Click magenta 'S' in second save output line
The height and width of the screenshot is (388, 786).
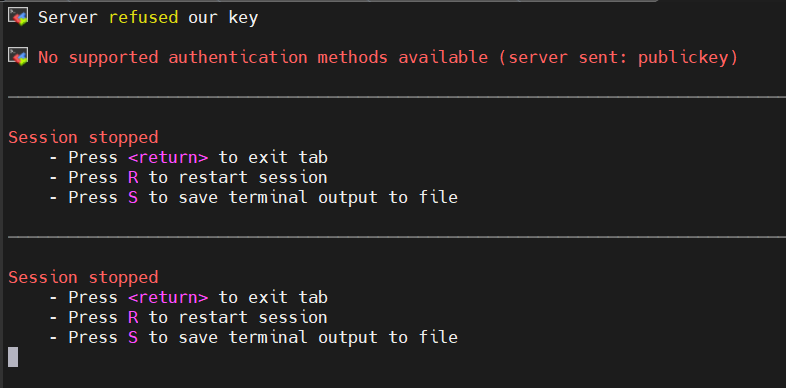tap(133, 337)
